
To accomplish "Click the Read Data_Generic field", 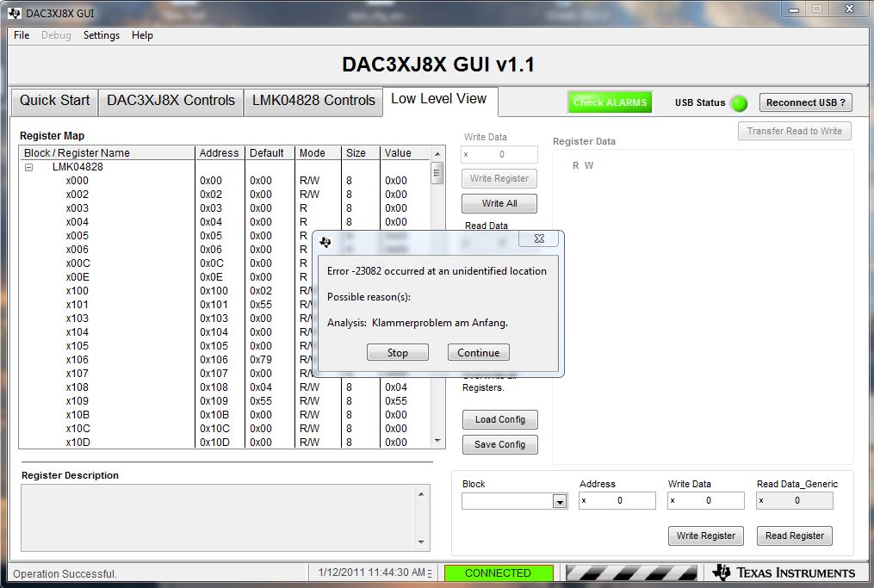I will pyautogui.click(x=794, y=500).
